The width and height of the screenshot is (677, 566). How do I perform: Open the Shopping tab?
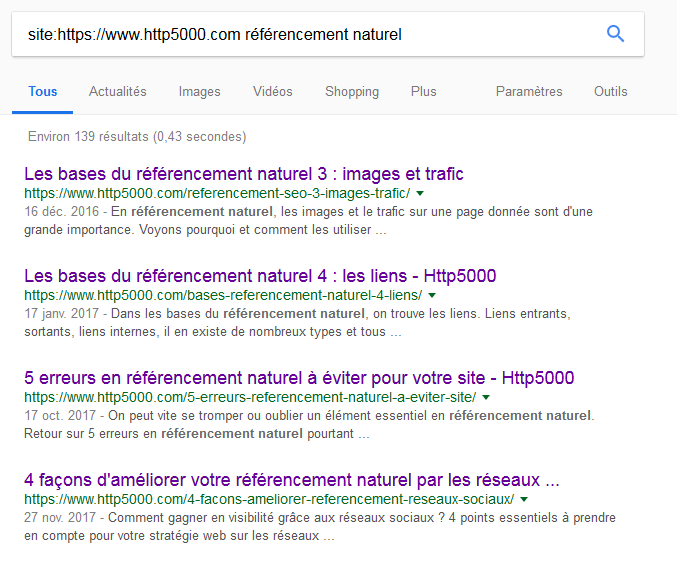click(352, 92)
